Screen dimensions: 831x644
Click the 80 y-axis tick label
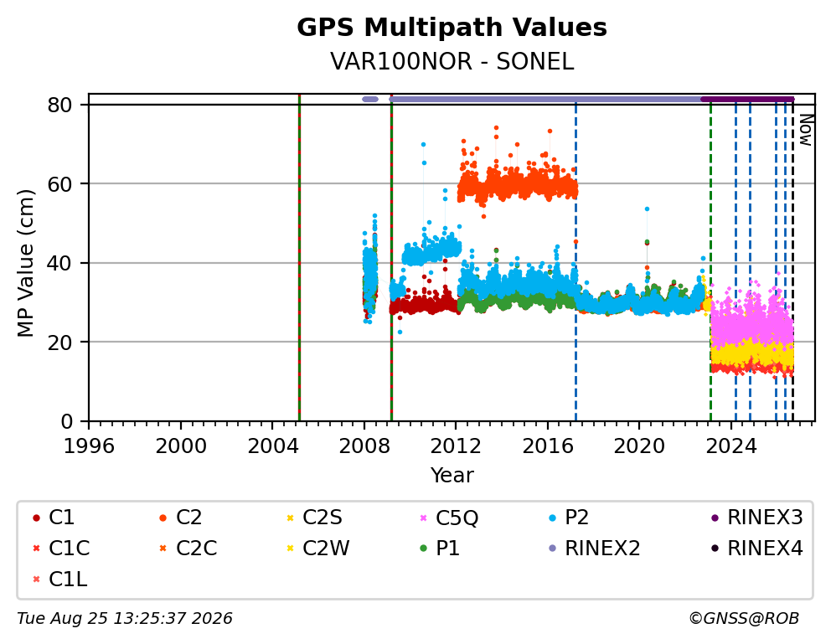pos(59,106)
